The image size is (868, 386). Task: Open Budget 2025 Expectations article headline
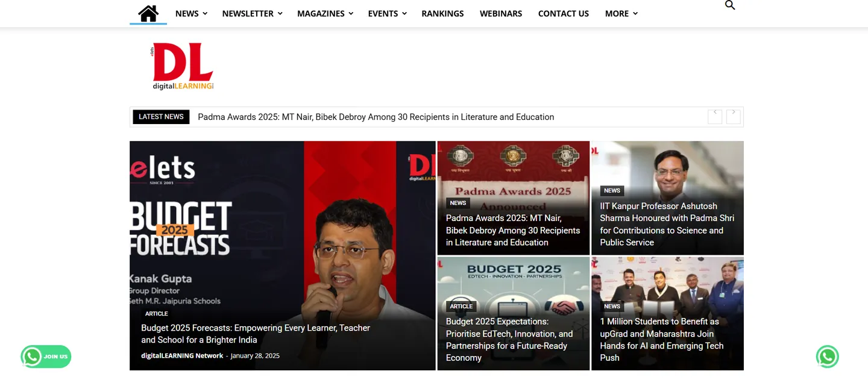click(x=509, y=340)
